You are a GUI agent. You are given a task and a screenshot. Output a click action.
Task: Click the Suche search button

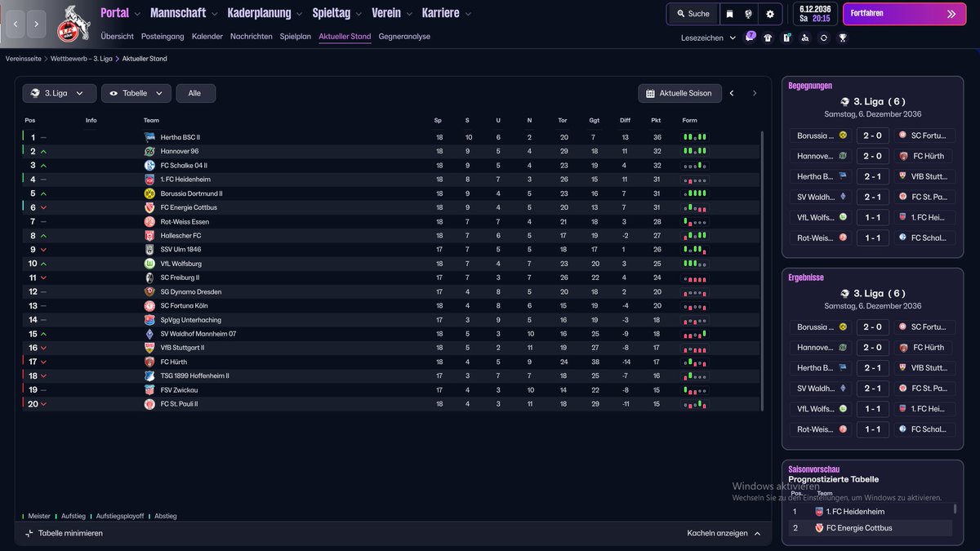[x=693, y=14]
